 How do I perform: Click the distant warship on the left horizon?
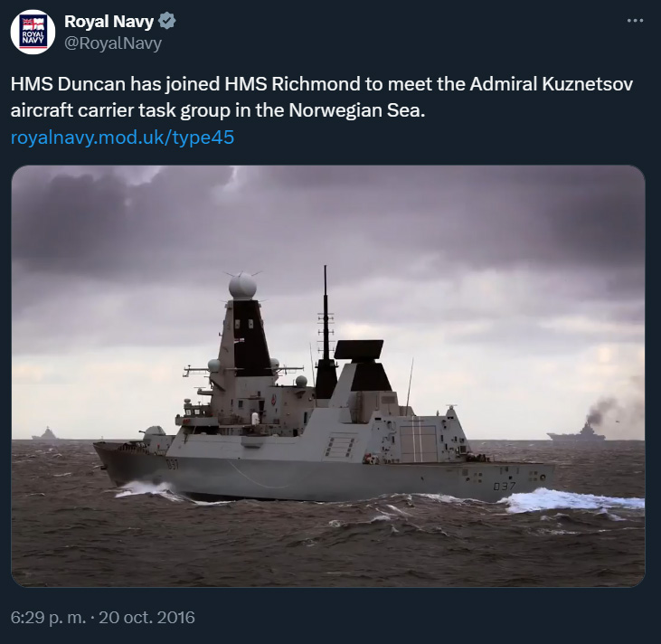pyautogui.click(x=45, y=433)
